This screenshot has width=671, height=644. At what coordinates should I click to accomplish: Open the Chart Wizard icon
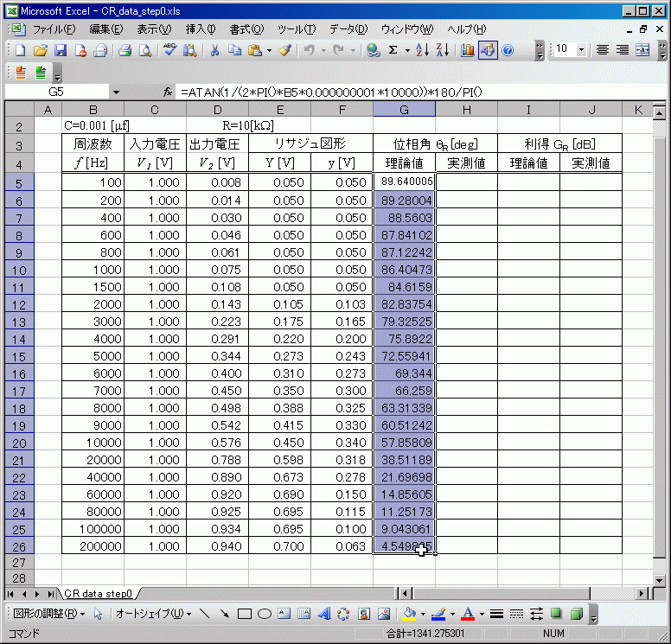tap(468, 50)
